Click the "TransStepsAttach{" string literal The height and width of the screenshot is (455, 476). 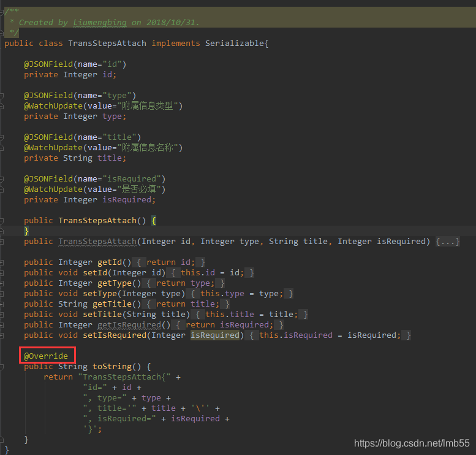pos(124,377)
